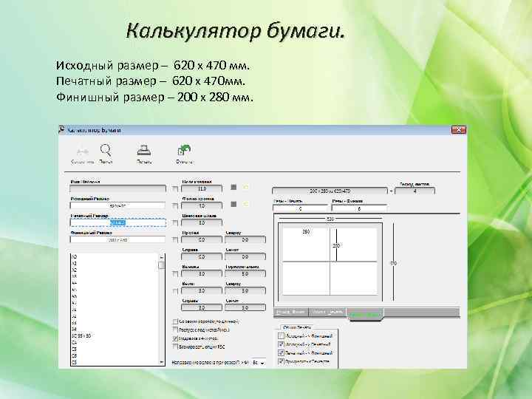
Task: Toggle checkbox beside the 'Горизонтально' row
Action: tap(175, 274)
